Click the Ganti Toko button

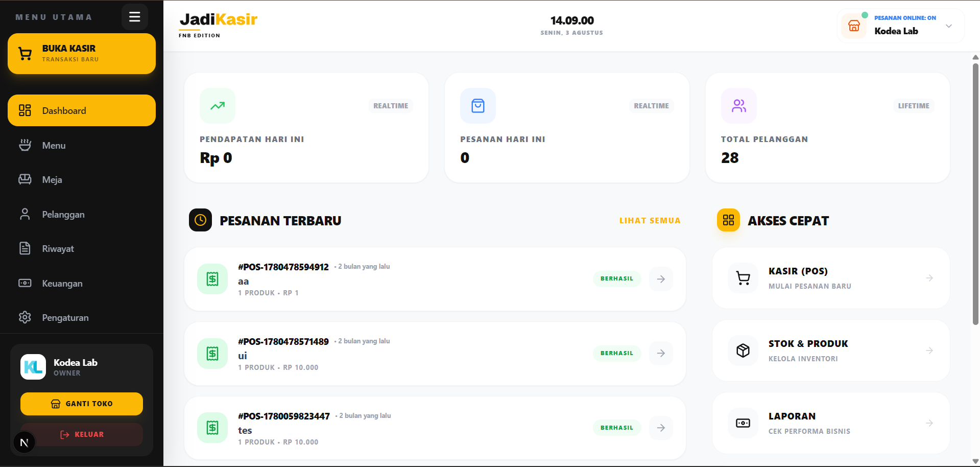[82, 404]
